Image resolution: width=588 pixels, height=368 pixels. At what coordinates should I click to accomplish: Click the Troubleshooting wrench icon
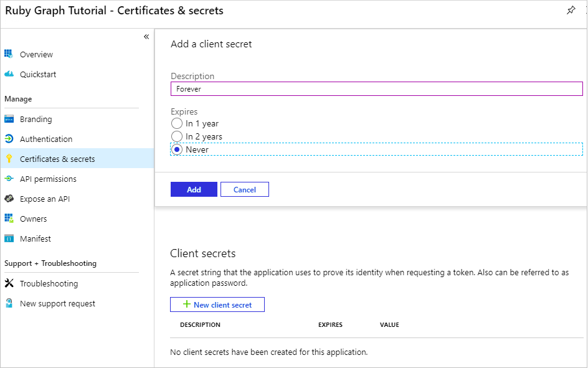point(9,283)
